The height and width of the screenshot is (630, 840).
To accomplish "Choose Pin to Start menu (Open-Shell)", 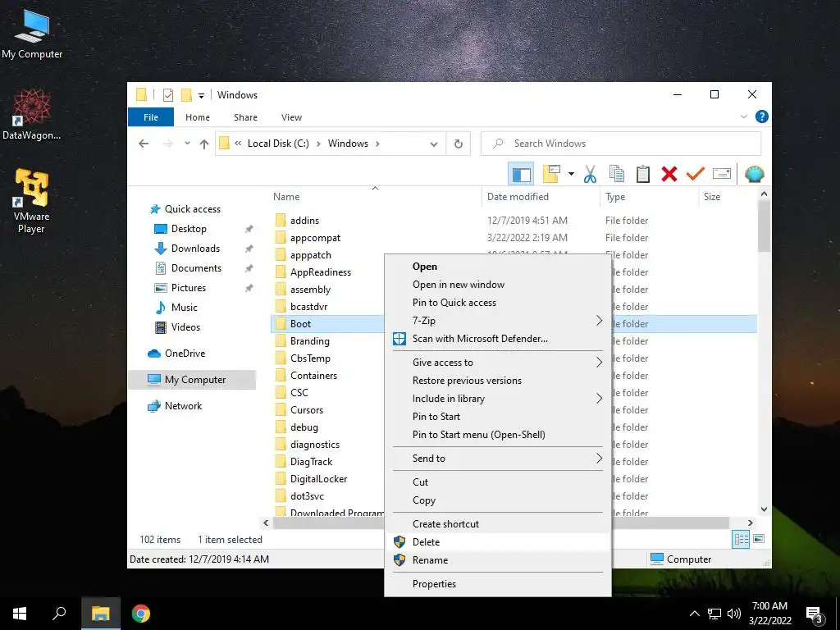I will click(x=497, y=435).
